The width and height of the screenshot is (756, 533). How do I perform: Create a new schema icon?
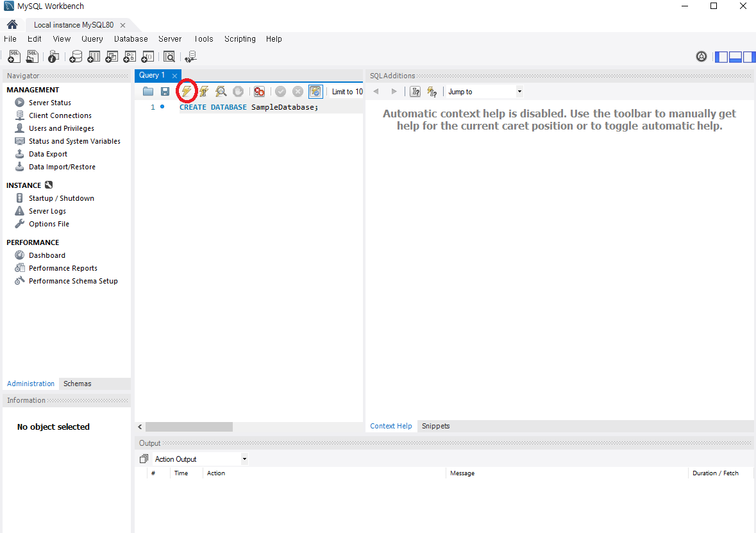(76, 56)
